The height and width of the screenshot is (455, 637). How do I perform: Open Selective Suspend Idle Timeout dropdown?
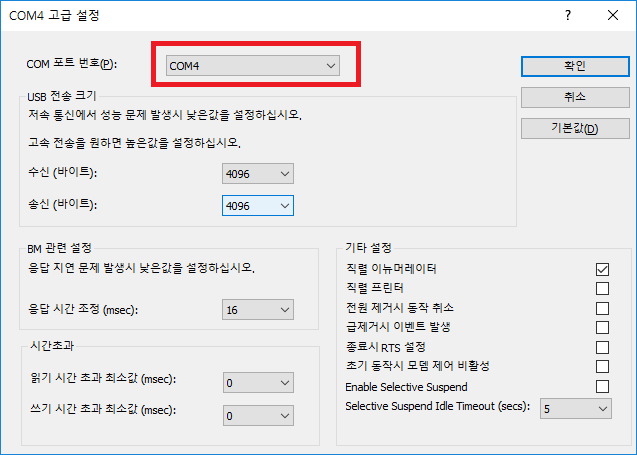coord(576,408)
